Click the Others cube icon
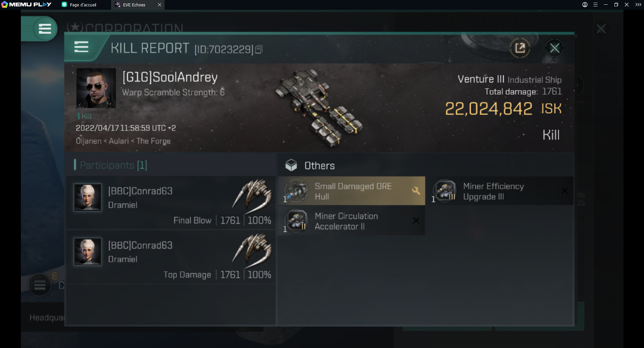 tap(291, 165)
